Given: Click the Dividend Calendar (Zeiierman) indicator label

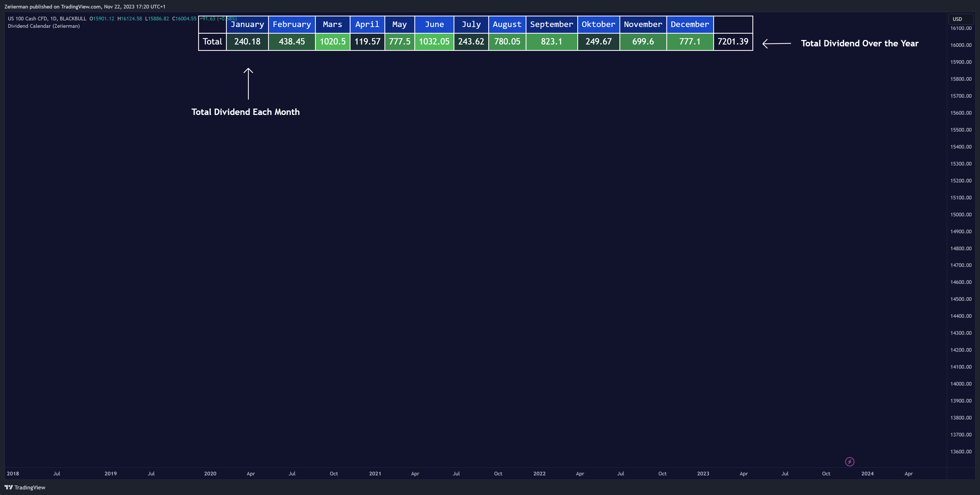Looking at the screenshot, I should point(44,26).
